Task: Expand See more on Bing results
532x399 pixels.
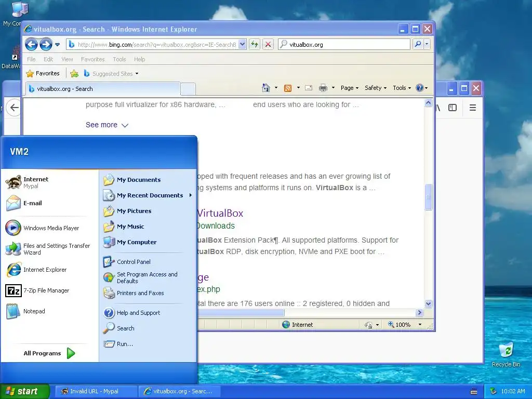Action: pos(107,125)
